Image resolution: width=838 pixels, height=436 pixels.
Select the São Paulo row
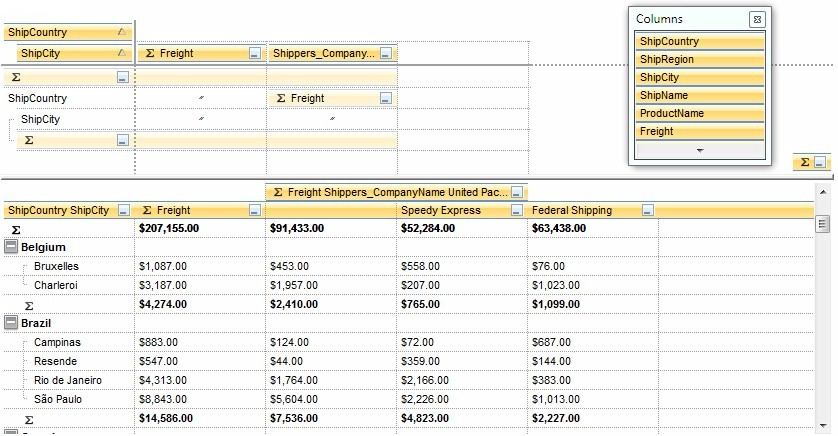point(58,399)
